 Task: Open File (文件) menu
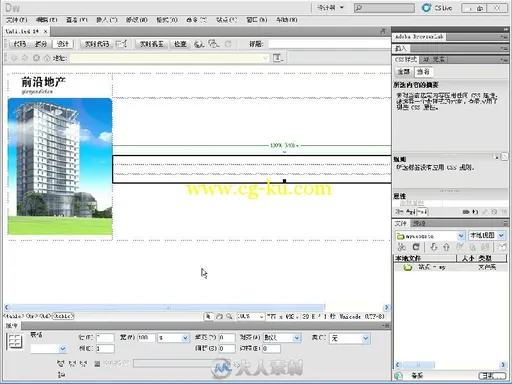[x=16, y=20]
